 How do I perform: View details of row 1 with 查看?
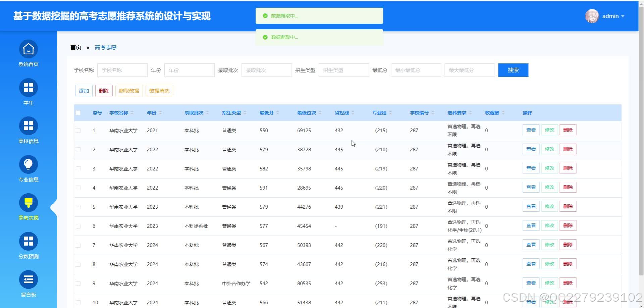[531, 130]
